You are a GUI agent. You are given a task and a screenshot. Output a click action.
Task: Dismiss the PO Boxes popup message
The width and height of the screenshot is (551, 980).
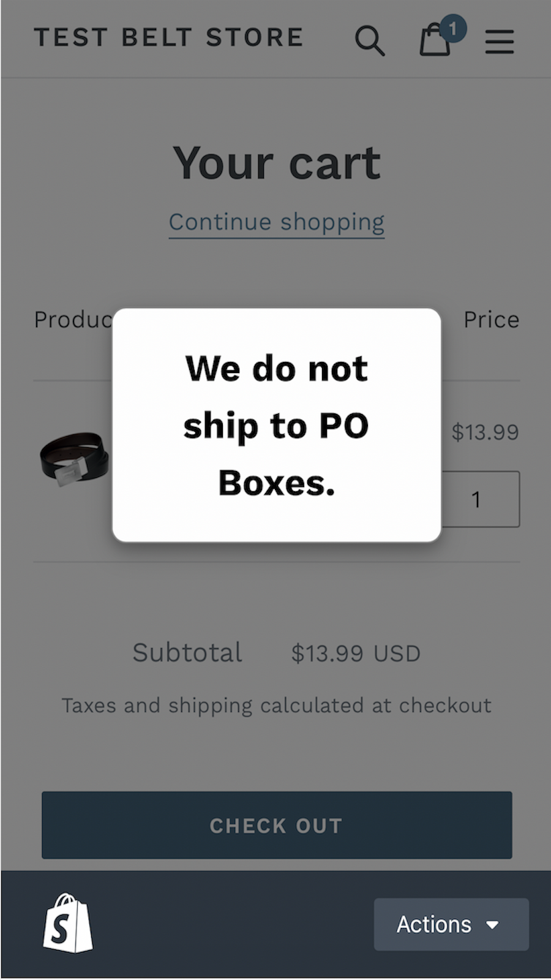click(276, 424)
